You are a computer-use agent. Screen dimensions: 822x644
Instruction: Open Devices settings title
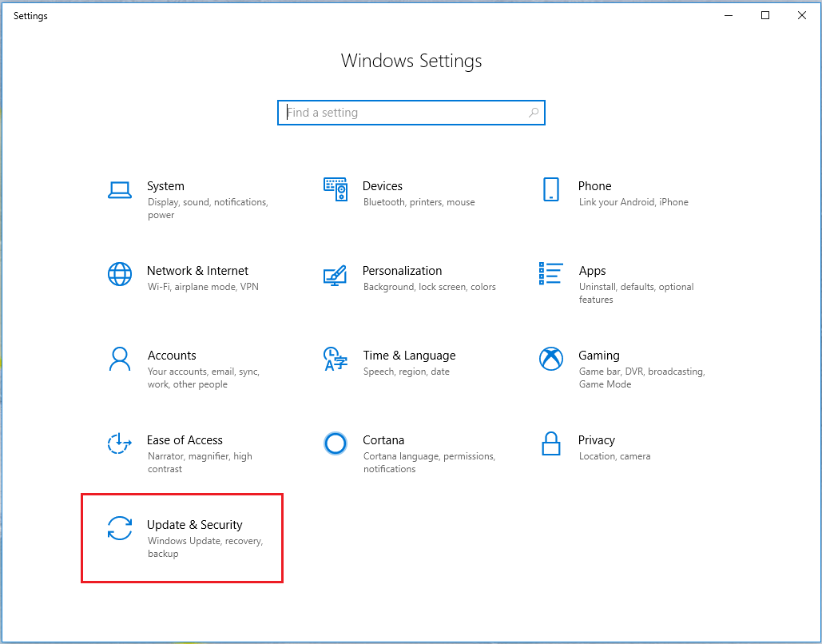pos(382,186)
